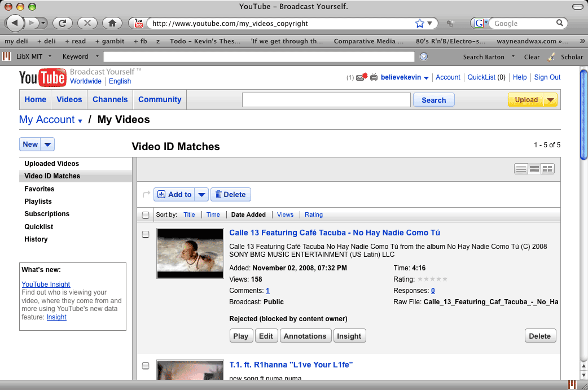The width and height of the screenshot is (588, 390).
Task: Select History in sidebar
Action: pyautogui.click(x=36, y=239)
